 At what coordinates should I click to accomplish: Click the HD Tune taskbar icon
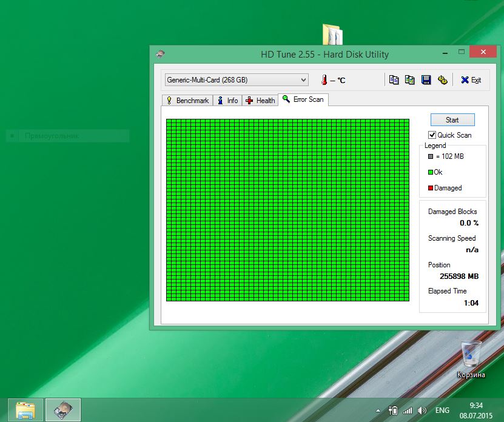(x=63, y=410)
